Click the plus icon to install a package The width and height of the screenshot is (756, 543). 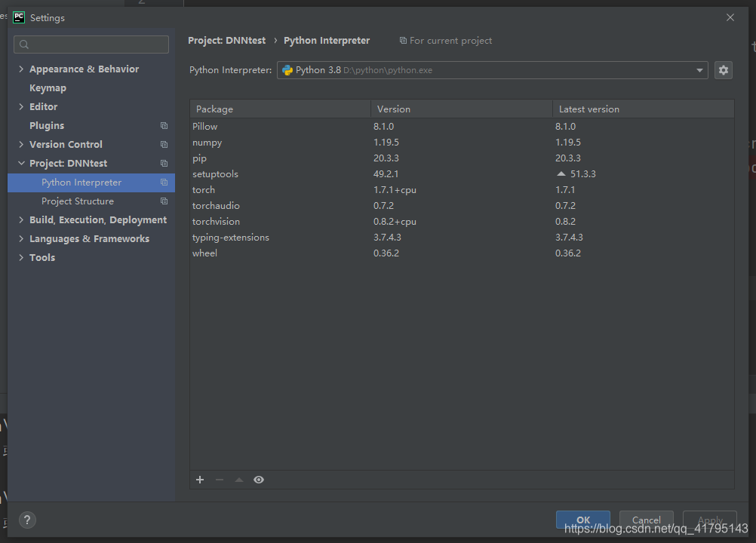pyautogui.click(x=200, y=480)
